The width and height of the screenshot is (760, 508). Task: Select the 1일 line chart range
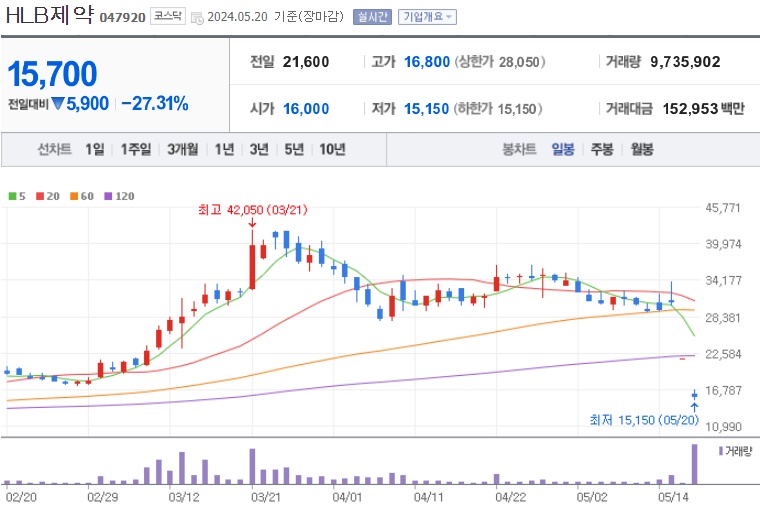(95, 149)
